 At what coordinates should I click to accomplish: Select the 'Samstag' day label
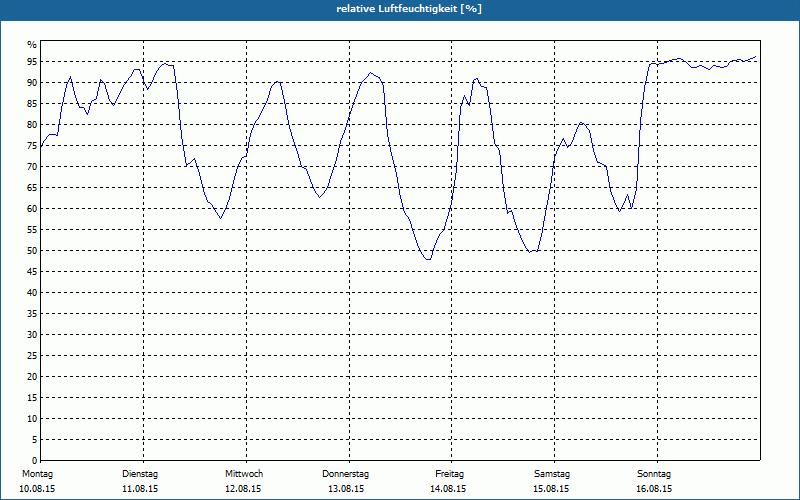click(x=552, y=474)
